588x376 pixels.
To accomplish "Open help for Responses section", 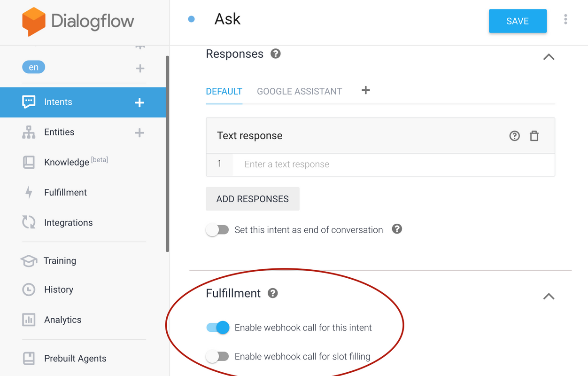I will pyautogui.click(x=276, y=54).
